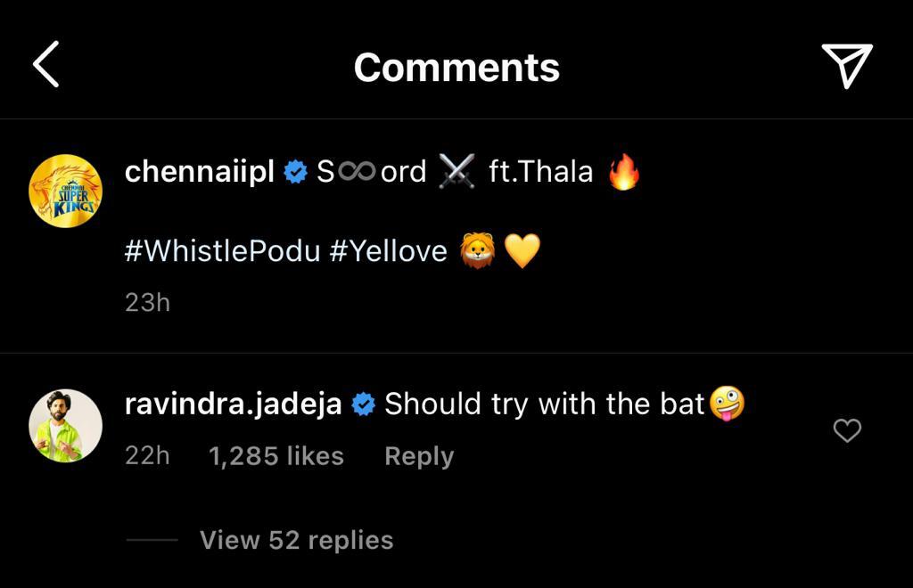Open the chennaiipl username profile
This screenshot has width=913, height=588.
(199, 171)
